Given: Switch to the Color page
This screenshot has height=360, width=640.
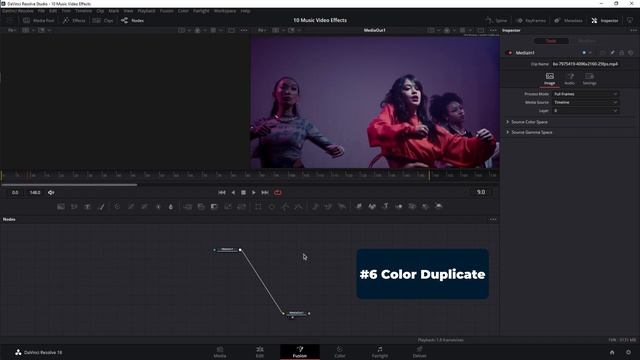Looking at the screenshot, I should (x=340, y=352).
